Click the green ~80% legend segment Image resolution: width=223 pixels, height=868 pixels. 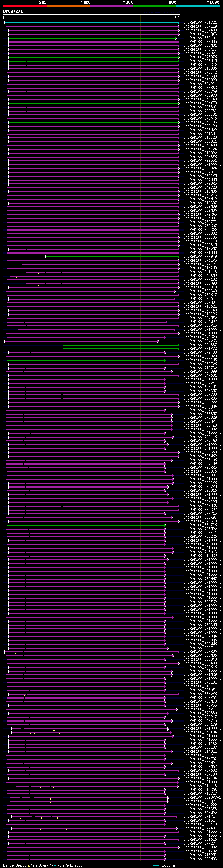click(154, 6)
